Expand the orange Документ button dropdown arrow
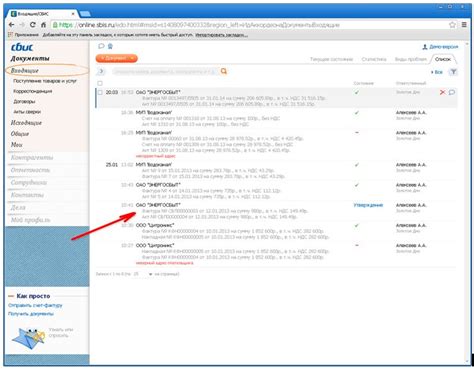Screen dimensions: 474x369 (x=132, y=58)
